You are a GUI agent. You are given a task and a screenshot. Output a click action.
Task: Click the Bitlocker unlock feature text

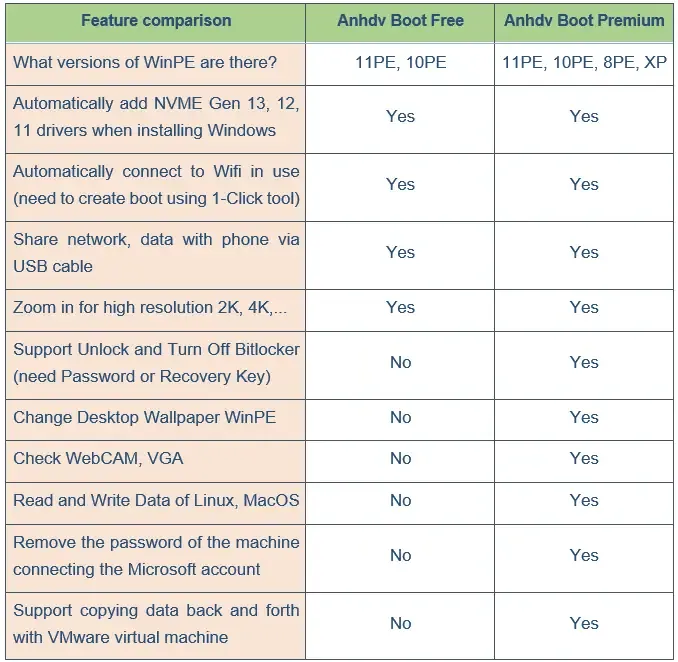point(156,363)
